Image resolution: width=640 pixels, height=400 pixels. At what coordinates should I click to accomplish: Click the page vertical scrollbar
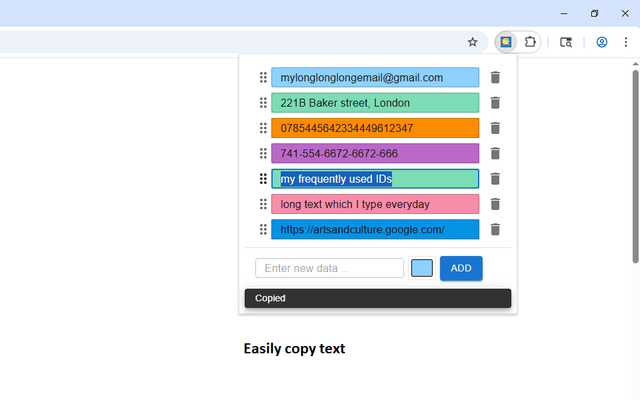click(x=635, y=165)
